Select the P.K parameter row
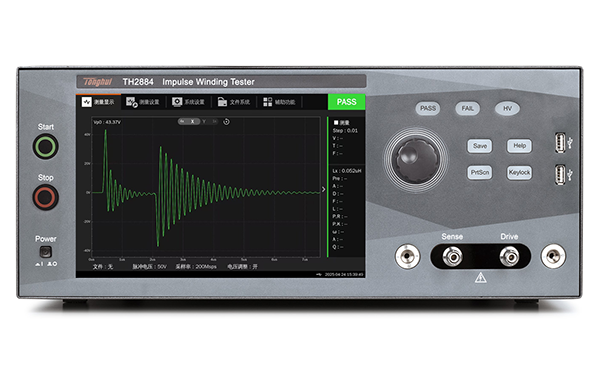600x367 pixels. tap(339, 224)
